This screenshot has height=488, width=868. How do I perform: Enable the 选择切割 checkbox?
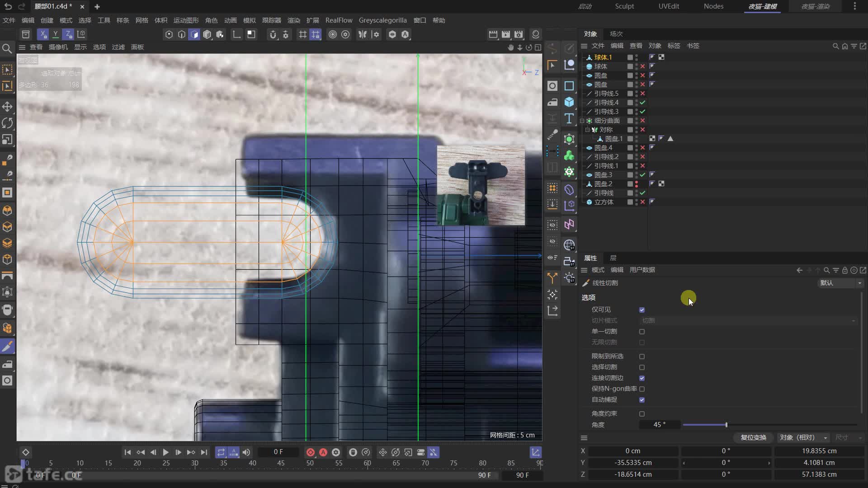[642, 367]
